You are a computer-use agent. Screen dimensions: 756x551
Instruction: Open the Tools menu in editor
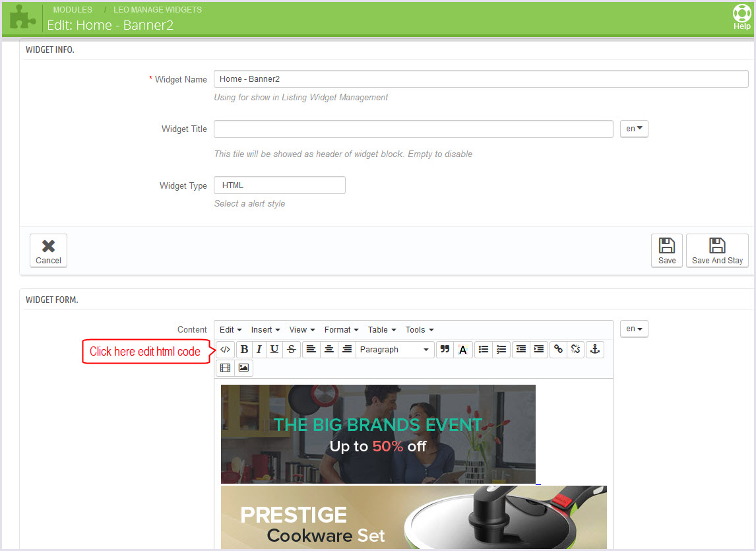[x=420, y=329]
